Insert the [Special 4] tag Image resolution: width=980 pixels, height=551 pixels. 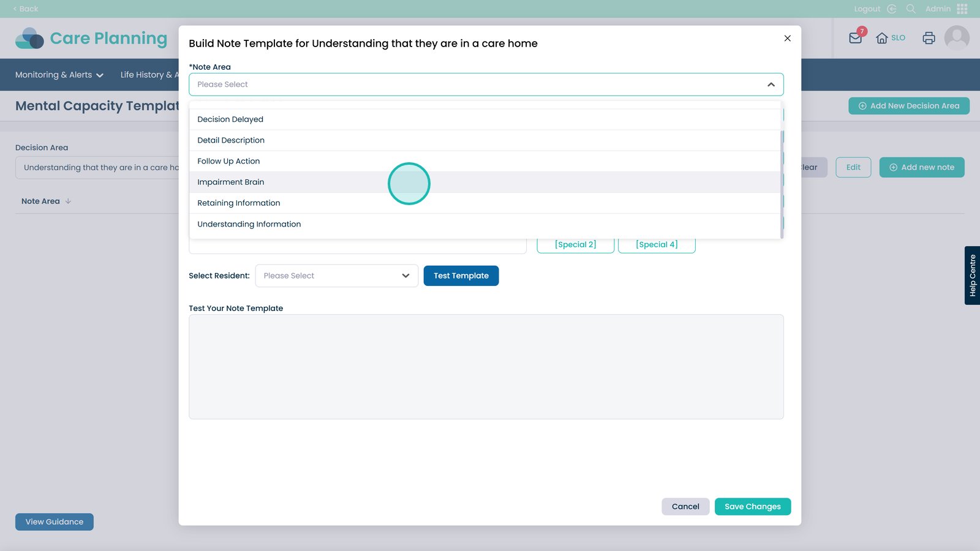tap(656, 245)
